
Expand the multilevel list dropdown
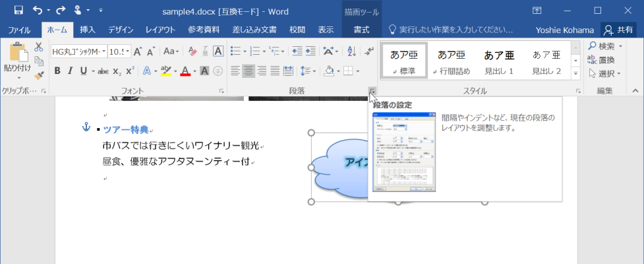click(x=284, y=51)
